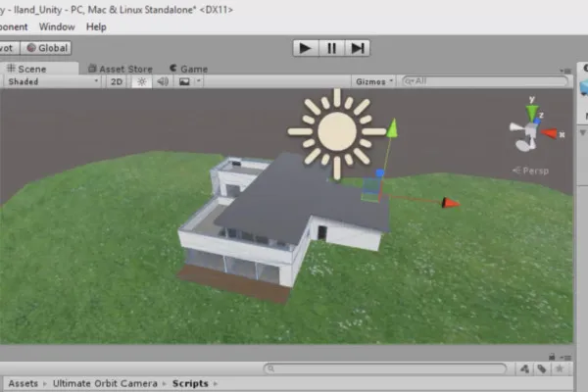The height and width of the screenshot is (392, 588).
Task: Toggle scene effects image icon
Action: pyautogui.click(x=184, y=81)
